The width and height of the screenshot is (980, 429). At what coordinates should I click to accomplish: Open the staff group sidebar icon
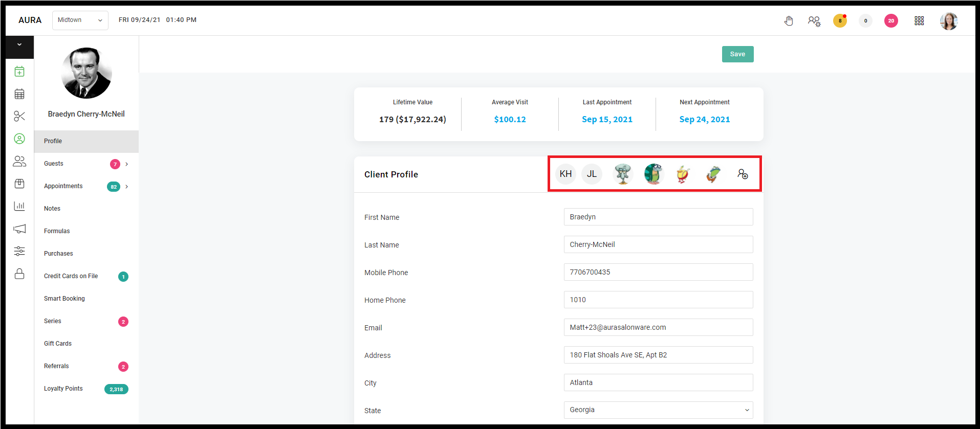(19, 162)
